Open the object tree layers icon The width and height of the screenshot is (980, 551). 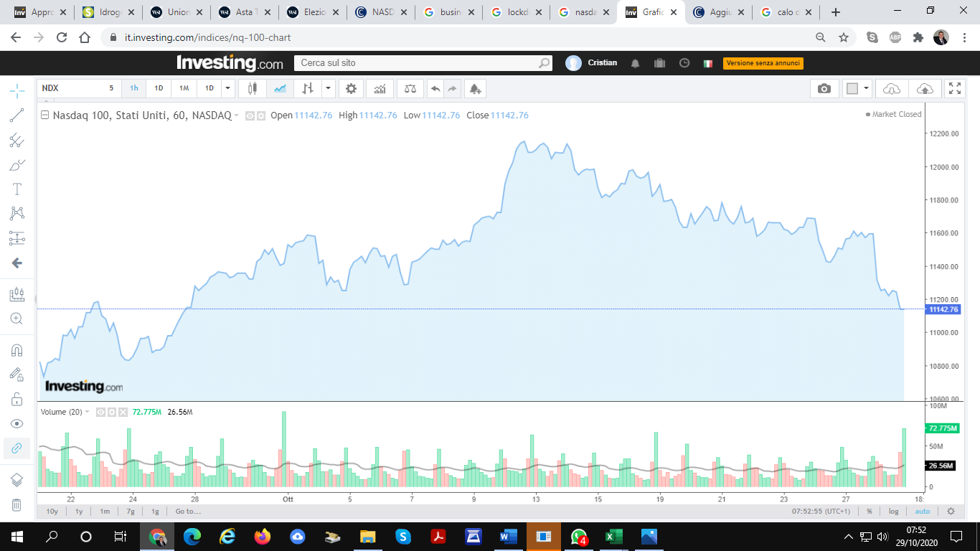(17, 480)
